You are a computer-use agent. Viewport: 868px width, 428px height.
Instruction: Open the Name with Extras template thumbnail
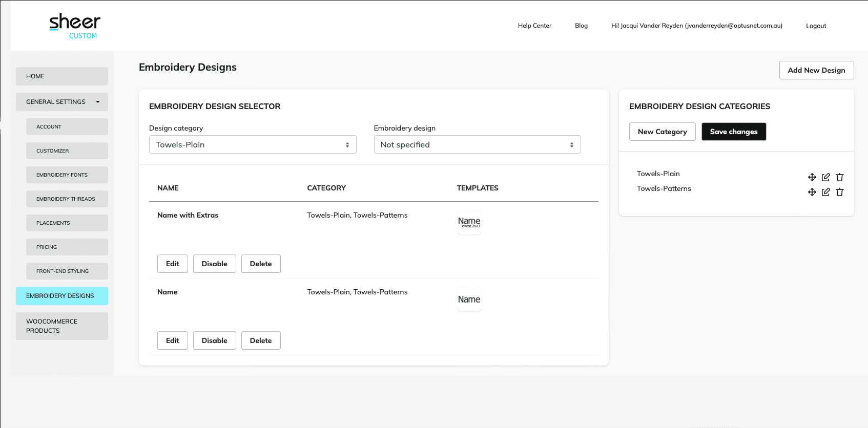(x=469, y=222)
